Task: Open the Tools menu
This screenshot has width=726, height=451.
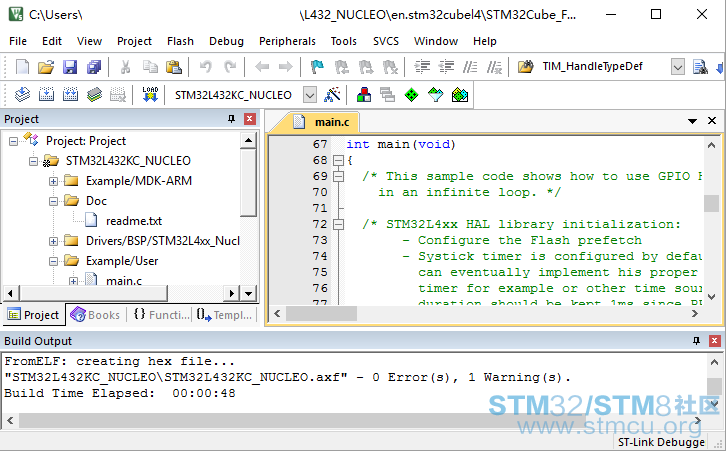Action: pos(344,41)
